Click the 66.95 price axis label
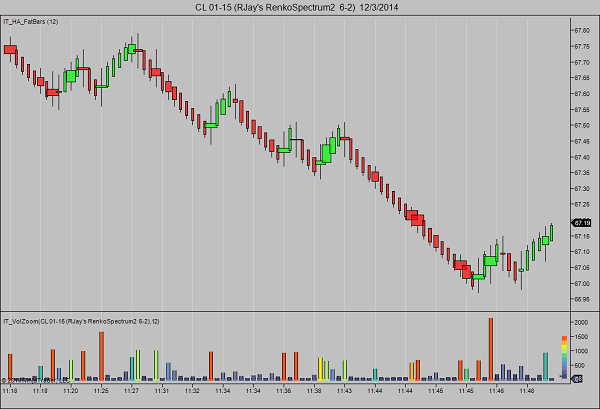The height and width of the screenshot is (409, 600). pyautogui.click(x=582, y=299)
